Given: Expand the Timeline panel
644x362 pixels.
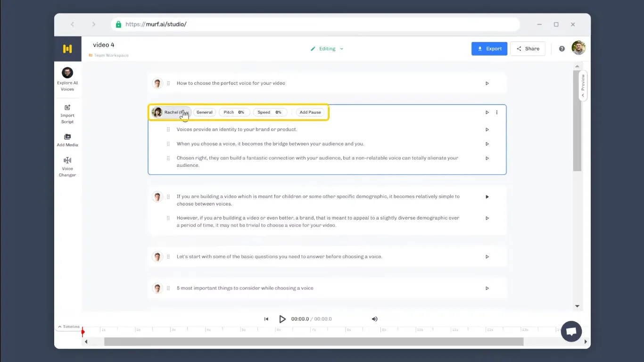Looking at the screenshot, I should point(69,327).
